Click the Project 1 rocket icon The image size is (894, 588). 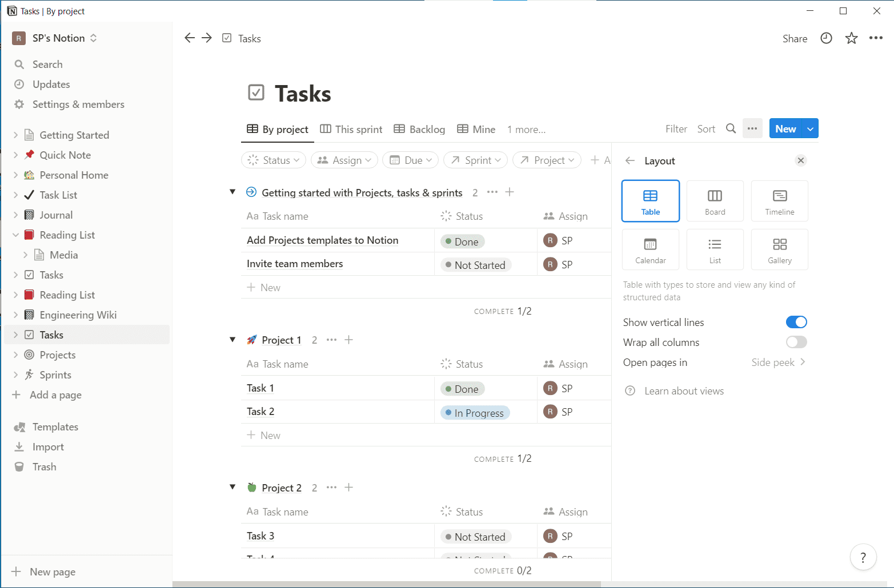(251, 340)
